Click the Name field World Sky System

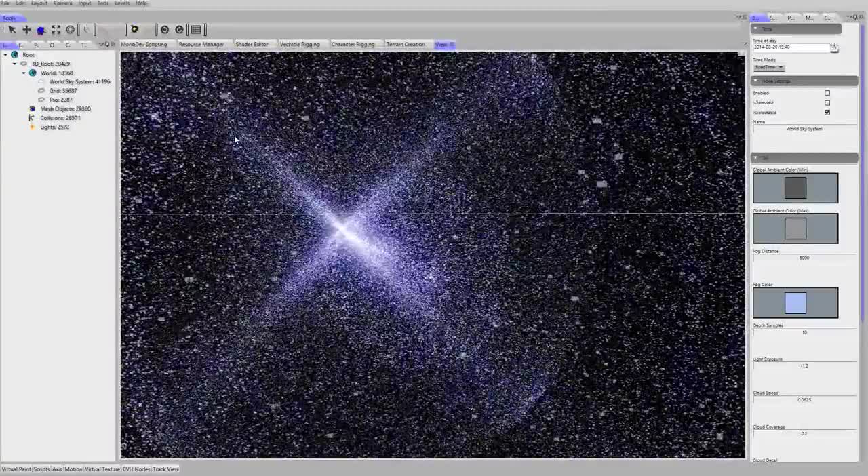point(804,129)
